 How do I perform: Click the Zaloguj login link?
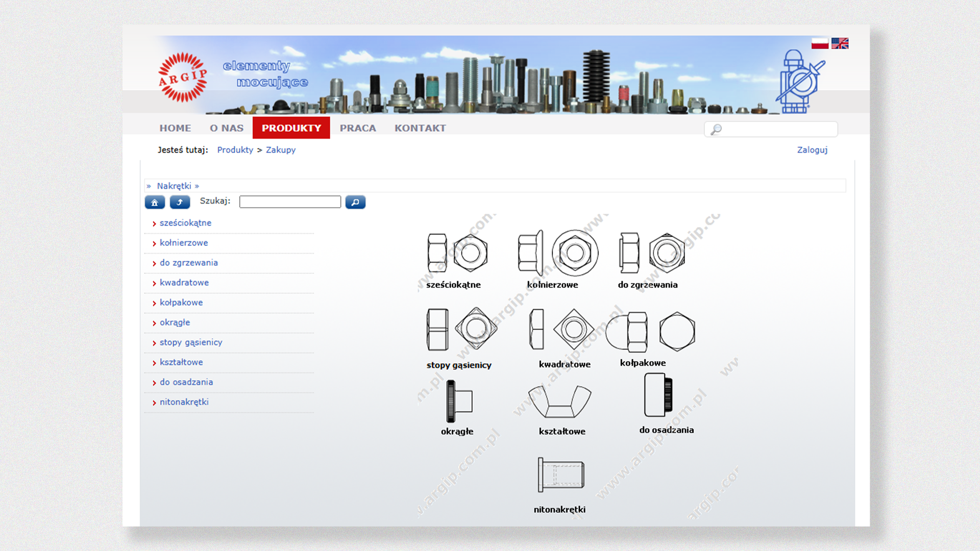(x=812, y=150)
